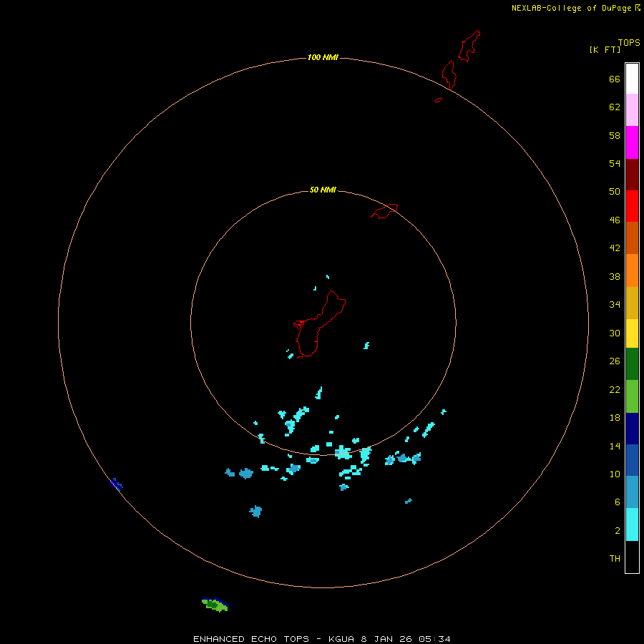Click the TH threshold label

pyautogui.click(x=615, y=559)
